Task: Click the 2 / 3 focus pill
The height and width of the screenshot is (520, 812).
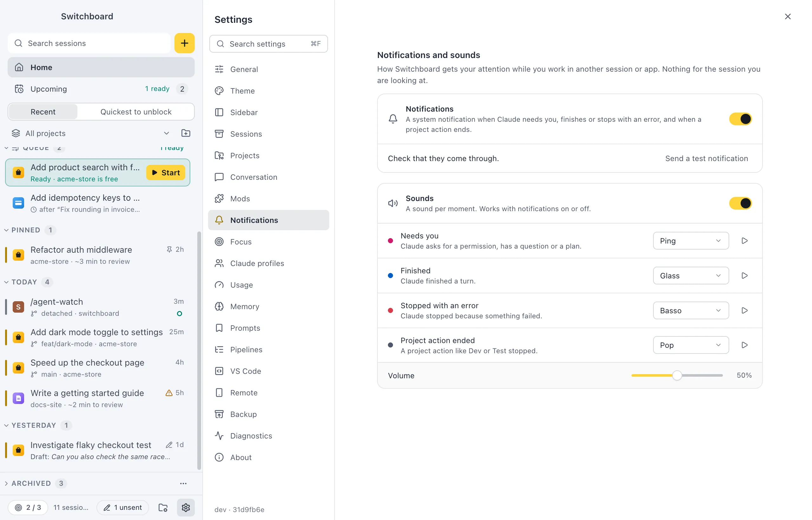Action: (28, 507)
